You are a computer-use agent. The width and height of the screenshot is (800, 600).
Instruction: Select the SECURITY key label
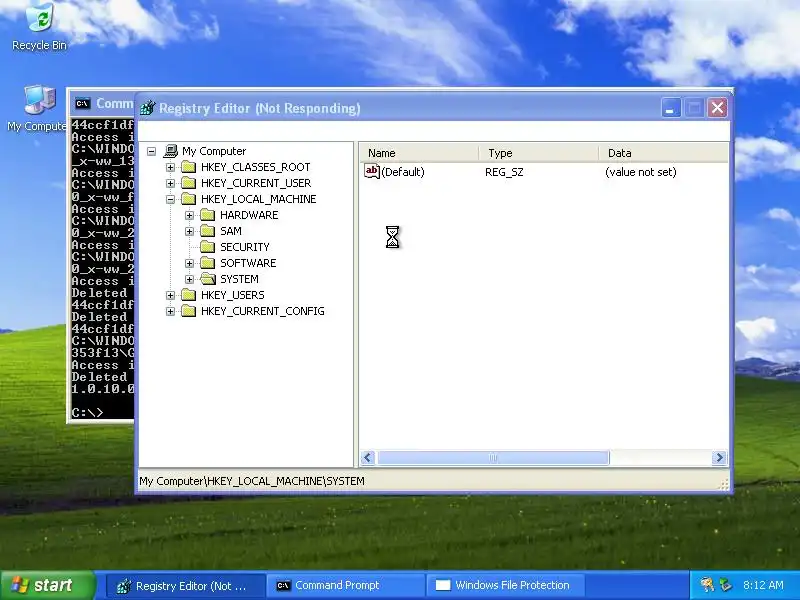pos(245,247)
